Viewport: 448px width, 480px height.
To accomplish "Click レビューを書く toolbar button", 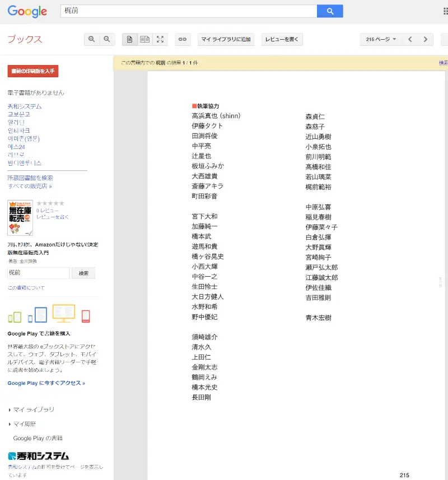I will (282, 39).
